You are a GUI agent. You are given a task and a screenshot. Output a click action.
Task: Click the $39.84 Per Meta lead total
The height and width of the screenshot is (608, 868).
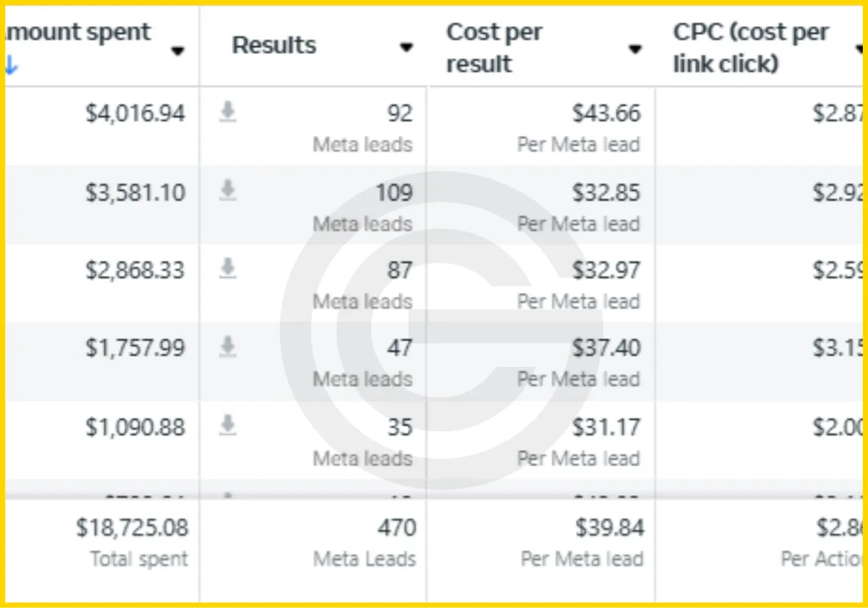(x=609, y=528)
